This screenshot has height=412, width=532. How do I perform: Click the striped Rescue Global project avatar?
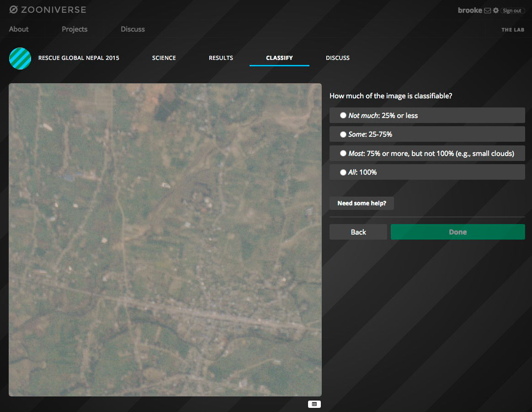20,59
